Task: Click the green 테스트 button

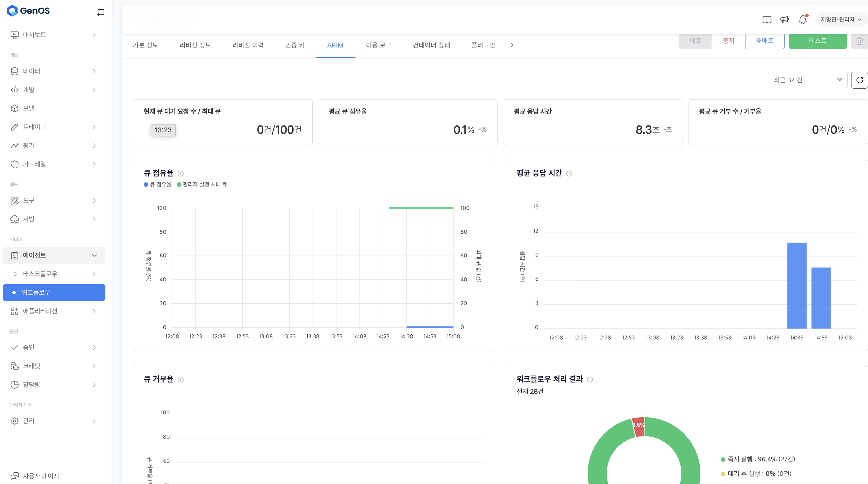Action: (x=818, y=41)
